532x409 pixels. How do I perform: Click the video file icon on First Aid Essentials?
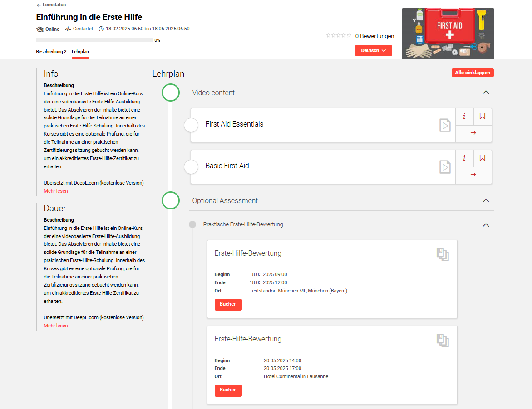[445, 125]
